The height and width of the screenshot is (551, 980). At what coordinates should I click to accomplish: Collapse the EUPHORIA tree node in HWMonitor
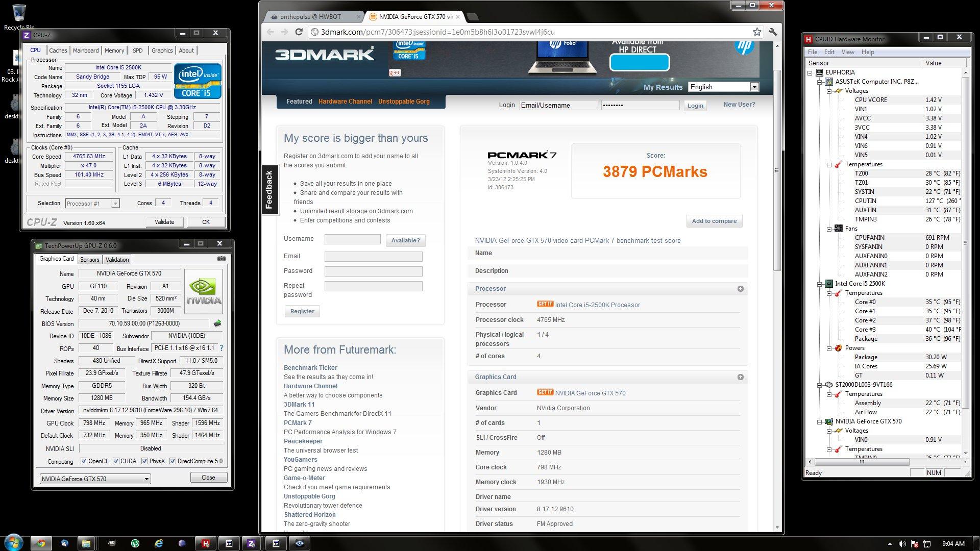click(810, 72)
